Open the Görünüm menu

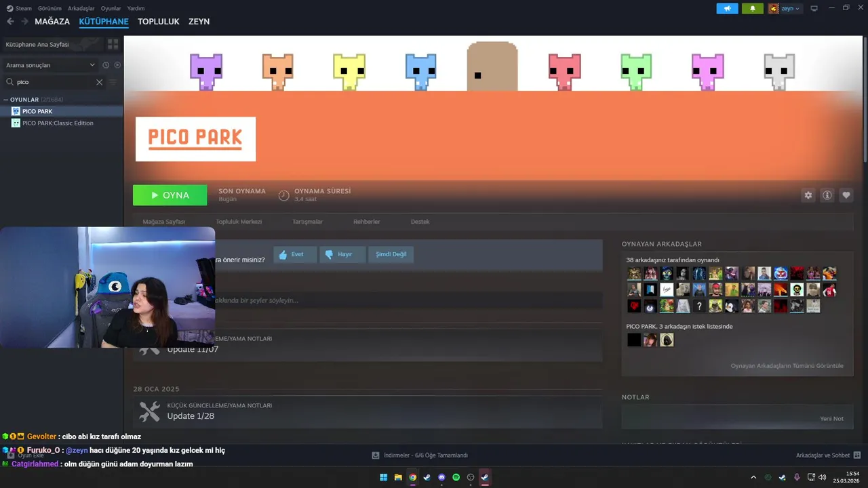pyautogui.click(x=50, y=8)
